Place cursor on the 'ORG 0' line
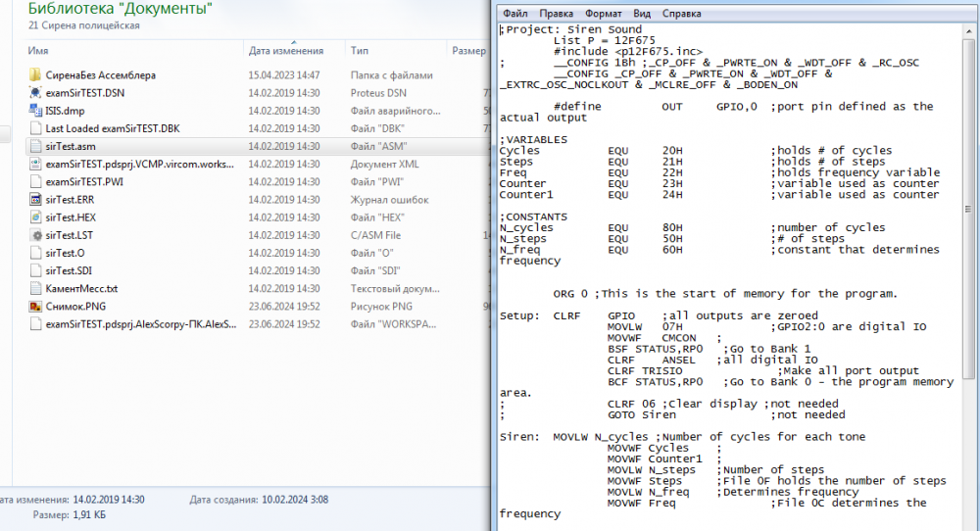Screen dimensions: 980x531 (725, 294)
